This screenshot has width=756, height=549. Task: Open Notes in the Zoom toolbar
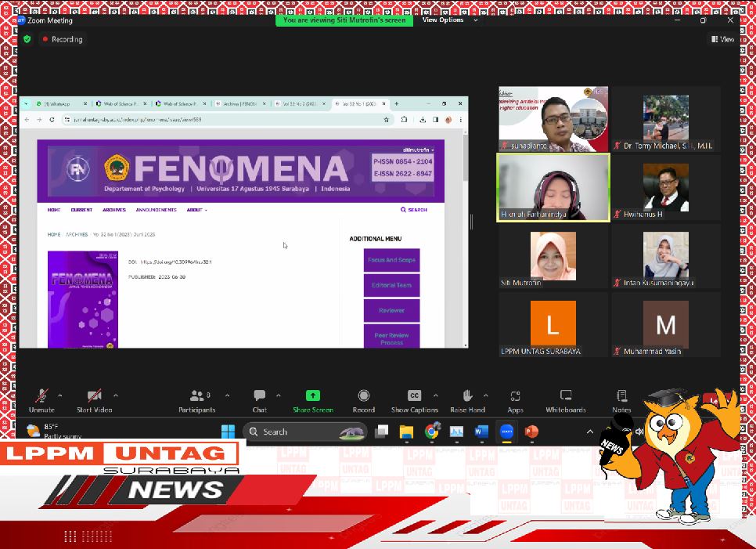pyautogui.click(x=621, y=401)
